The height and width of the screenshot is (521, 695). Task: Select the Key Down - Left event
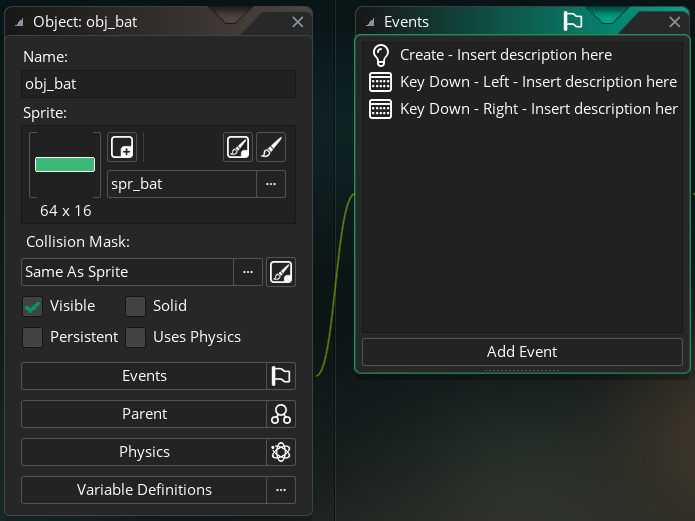pyautogui.click(x=522, y=82)
